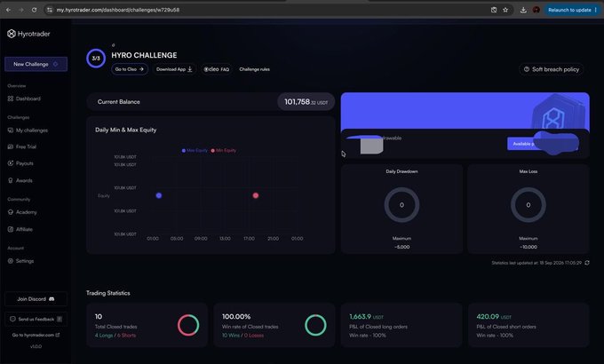Image resolution: width=604 pixels, height=364 pixels.
Task: Click the Payouts icon in sidebar
Action: click(x=11, y=163)
